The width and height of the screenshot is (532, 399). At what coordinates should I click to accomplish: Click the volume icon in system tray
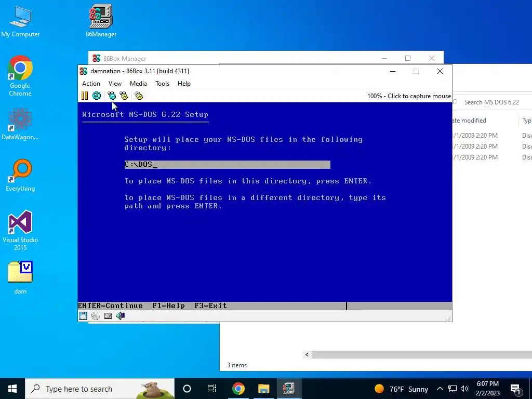click(x=464, y=389)
